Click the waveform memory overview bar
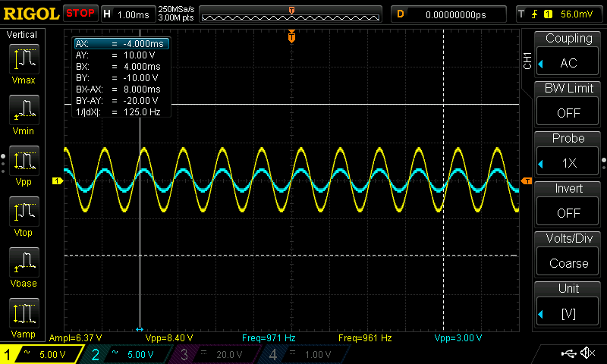The image size is (607, 364). 291,14
